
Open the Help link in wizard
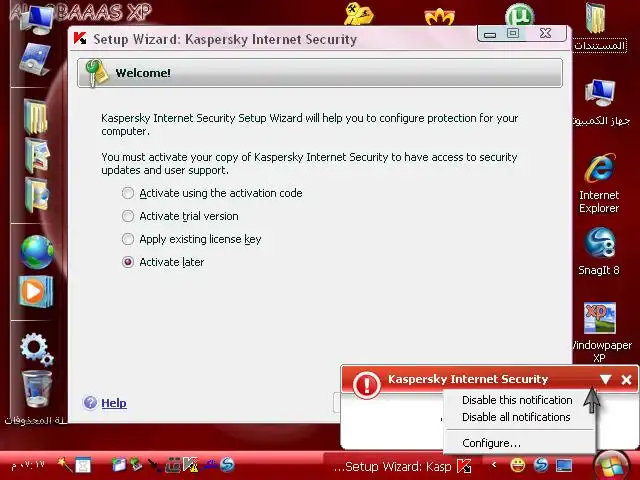tap(114, 403)
